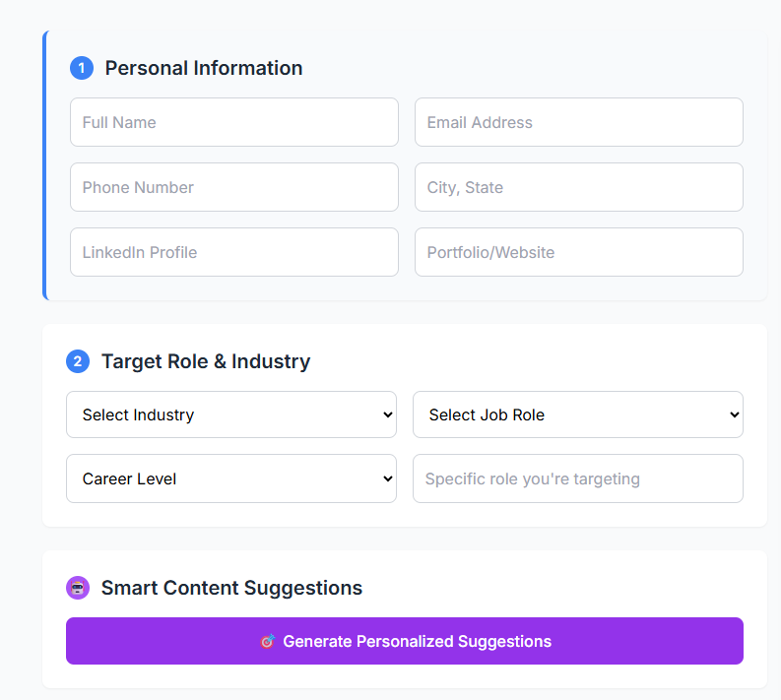Click into the Email Address field
The image size is (781, 700).
click(x=578, y=122)
